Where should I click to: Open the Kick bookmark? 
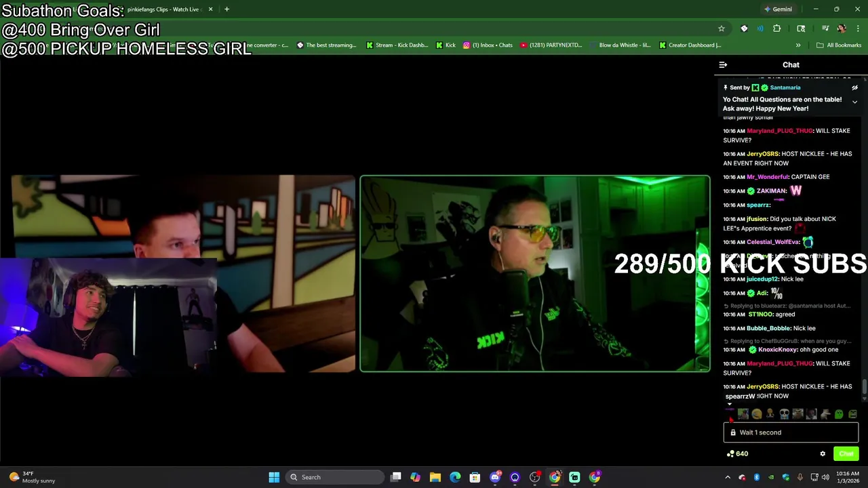pos(446,45)
